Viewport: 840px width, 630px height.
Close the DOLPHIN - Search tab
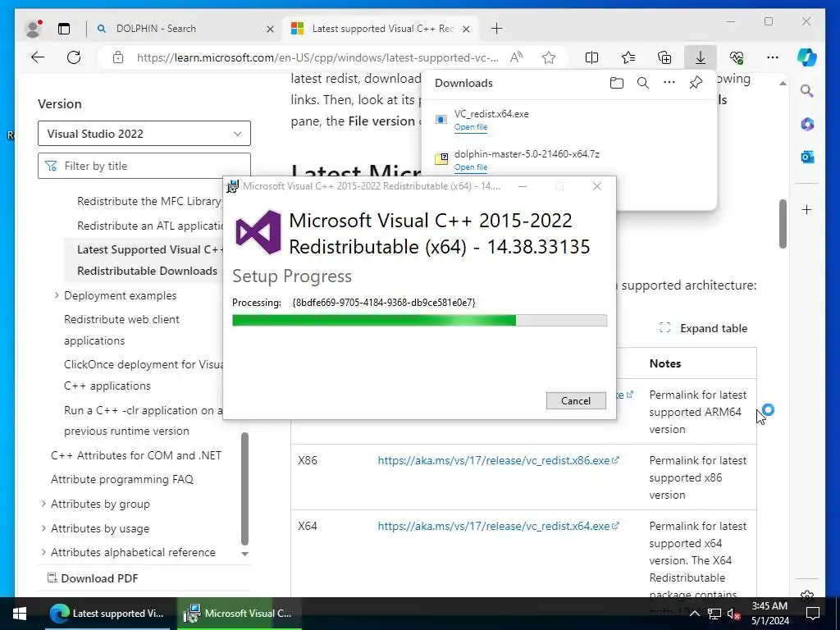pos(270,29)
